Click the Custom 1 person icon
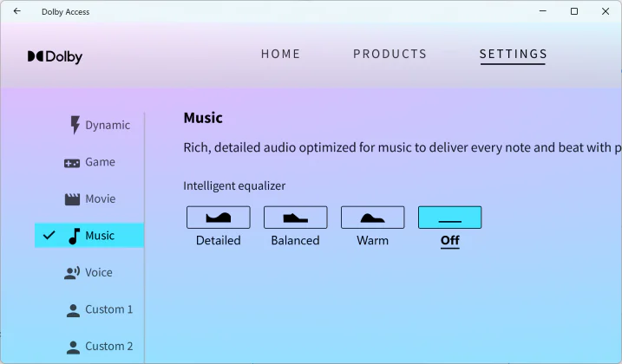This screenshot has width=622, height=364. pyautogui.click(x=73, y=310)
